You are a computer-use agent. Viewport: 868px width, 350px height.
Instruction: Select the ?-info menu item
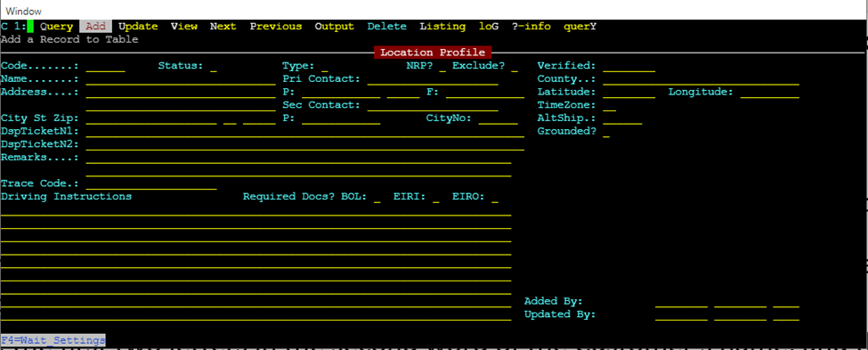pyautogui.click(x=531, y=27)
